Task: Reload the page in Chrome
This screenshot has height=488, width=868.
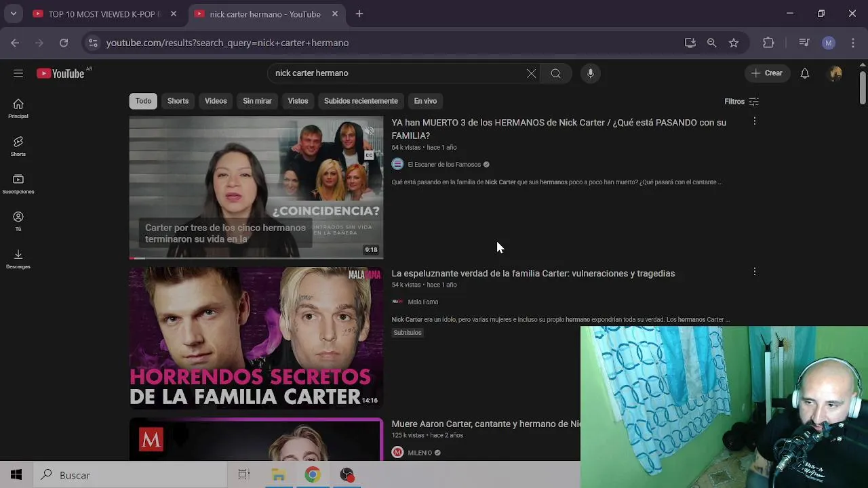Action: 64,43
